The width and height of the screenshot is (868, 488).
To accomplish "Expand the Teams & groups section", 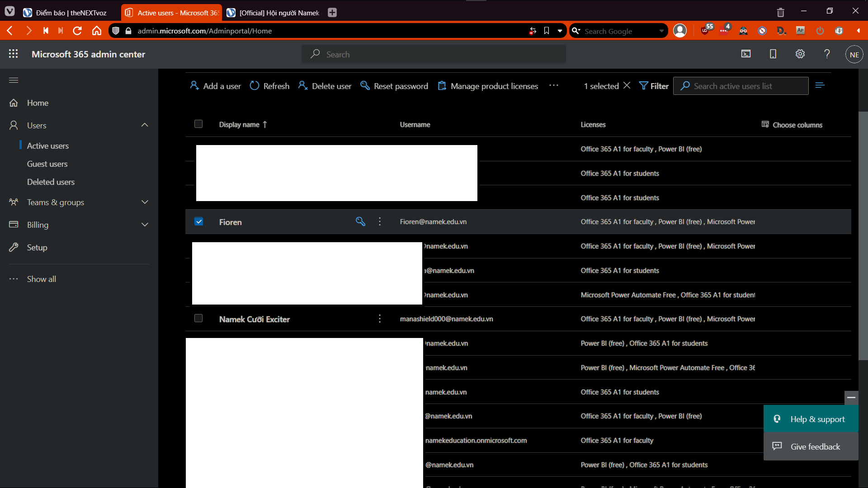I will tap(145, 202).
